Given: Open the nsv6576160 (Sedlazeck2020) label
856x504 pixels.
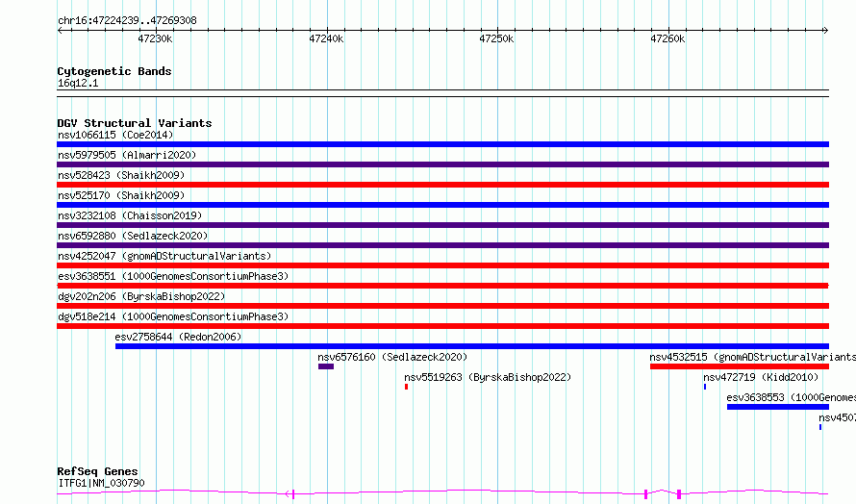Looking at the screenshot, I should tap(392, 357).
